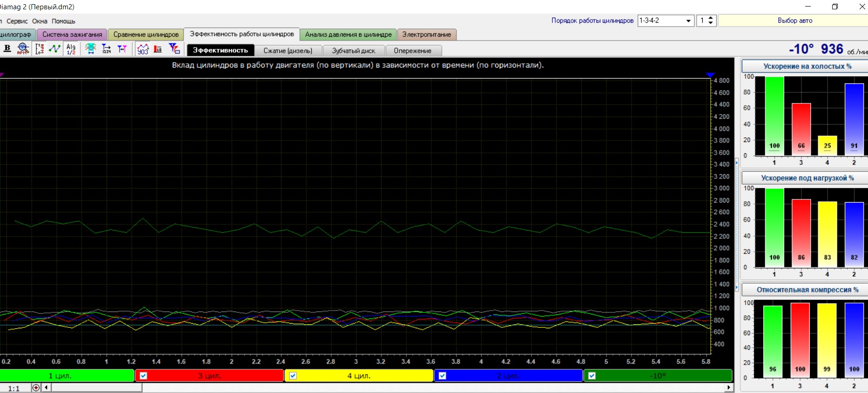868x393 pixels.
Task: Switch to Сравнение цилиндров tab
Action: click(146, 34)
